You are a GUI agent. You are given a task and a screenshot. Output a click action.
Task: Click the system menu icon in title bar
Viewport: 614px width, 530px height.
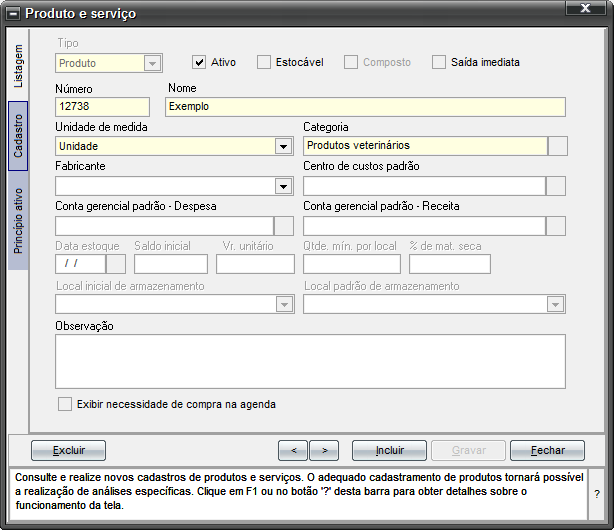coord(13,14)
